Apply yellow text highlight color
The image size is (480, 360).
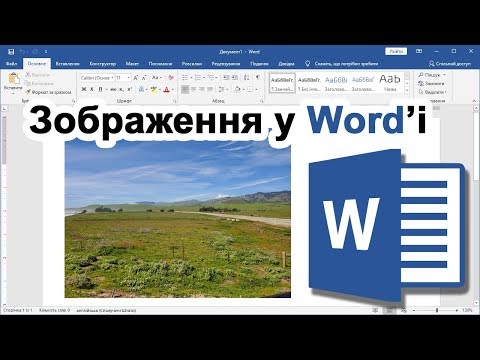(154, 89)
